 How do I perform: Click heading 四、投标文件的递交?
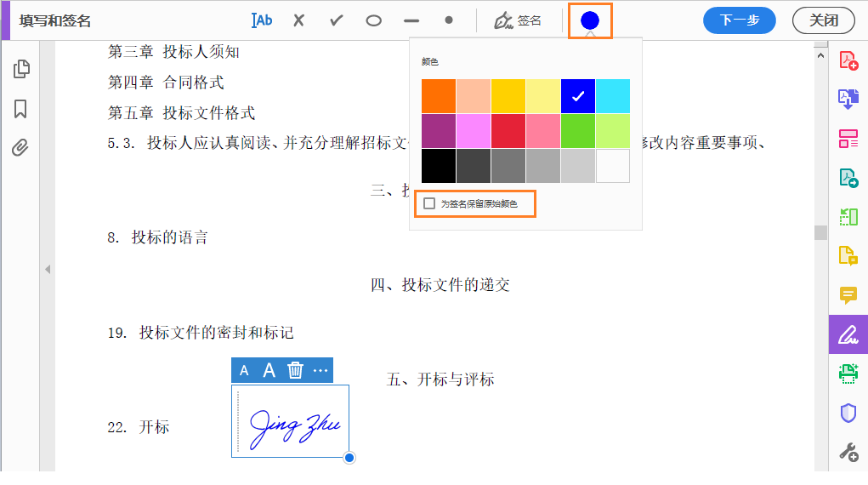point(440,285)
